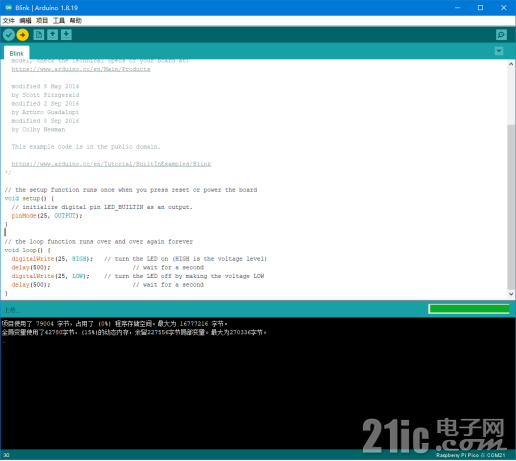
Task: Click the console line about 79804 bytes
Action: pos(115,324)
